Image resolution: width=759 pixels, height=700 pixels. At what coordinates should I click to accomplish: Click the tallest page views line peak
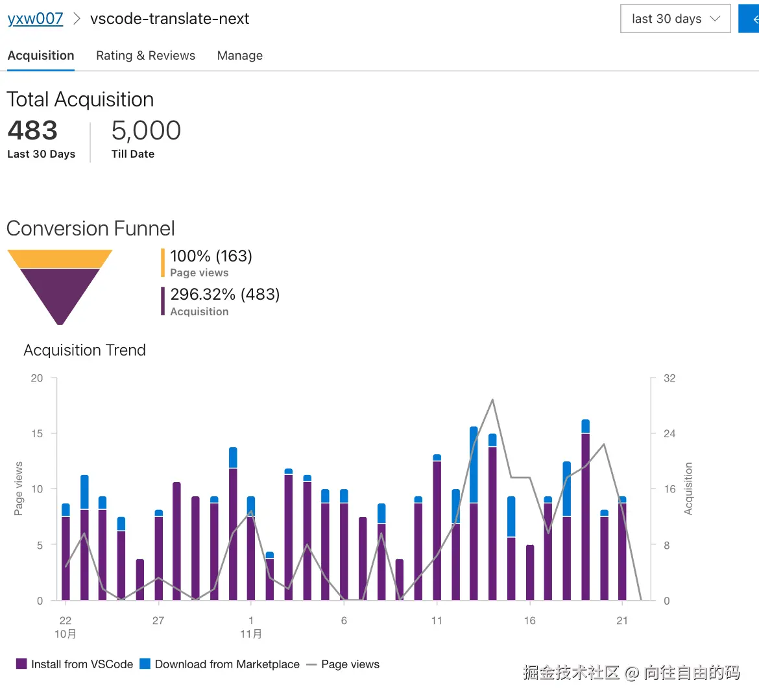(x=492, y=400)
